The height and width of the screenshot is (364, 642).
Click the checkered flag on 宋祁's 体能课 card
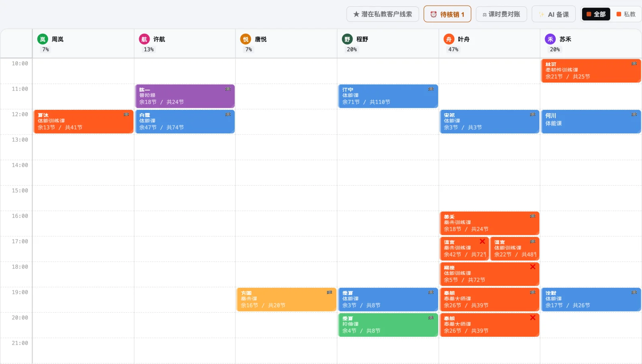(532, 114)
